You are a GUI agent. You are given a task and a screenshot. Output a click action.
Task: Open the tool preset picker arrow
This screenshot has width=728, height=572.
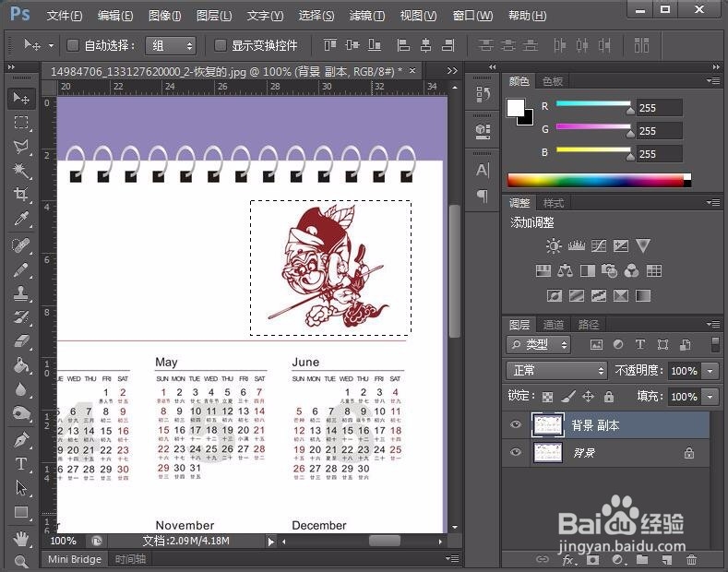(51, 45)
